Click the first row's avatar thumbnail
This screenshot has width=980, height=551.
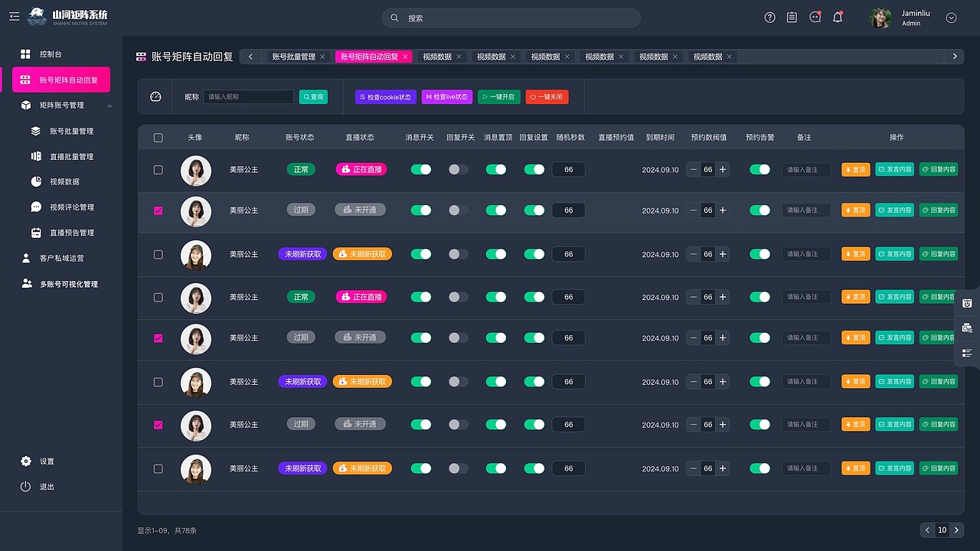(x=196, y=171)
